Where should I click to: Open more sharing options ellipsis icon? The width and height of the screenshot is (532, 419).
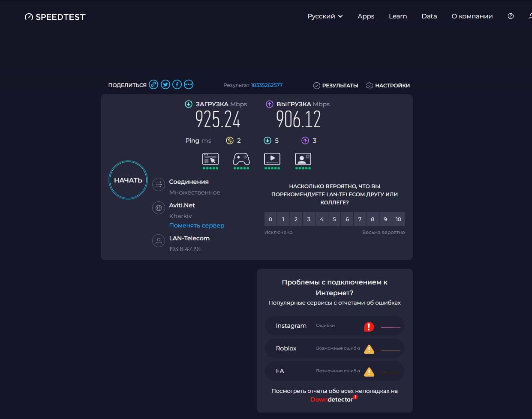coord(189,85)
